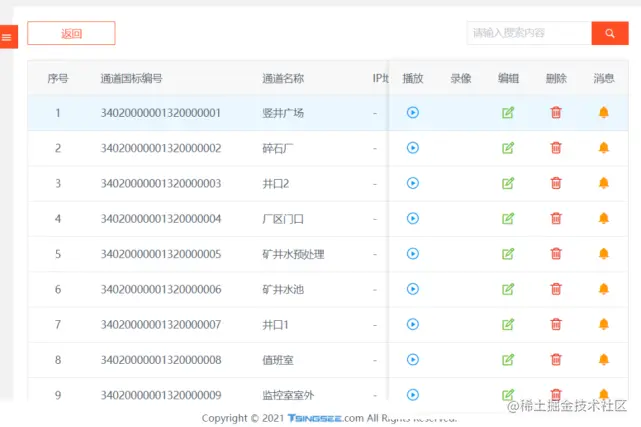Image resolution: width=641 pixels, height=427 pixels.
Task: Select channel ID 34020000001320000005
Action: [x=161, y=254]
